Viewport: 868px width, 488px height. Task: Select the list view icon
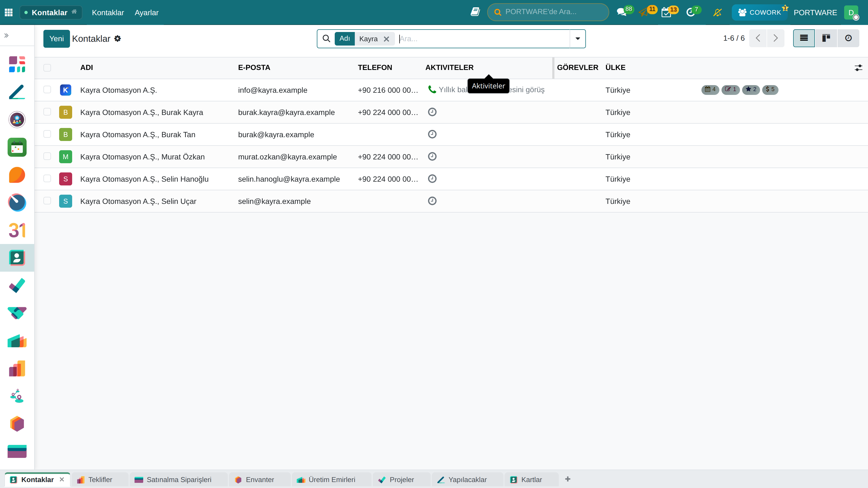[x=804, y=38]
